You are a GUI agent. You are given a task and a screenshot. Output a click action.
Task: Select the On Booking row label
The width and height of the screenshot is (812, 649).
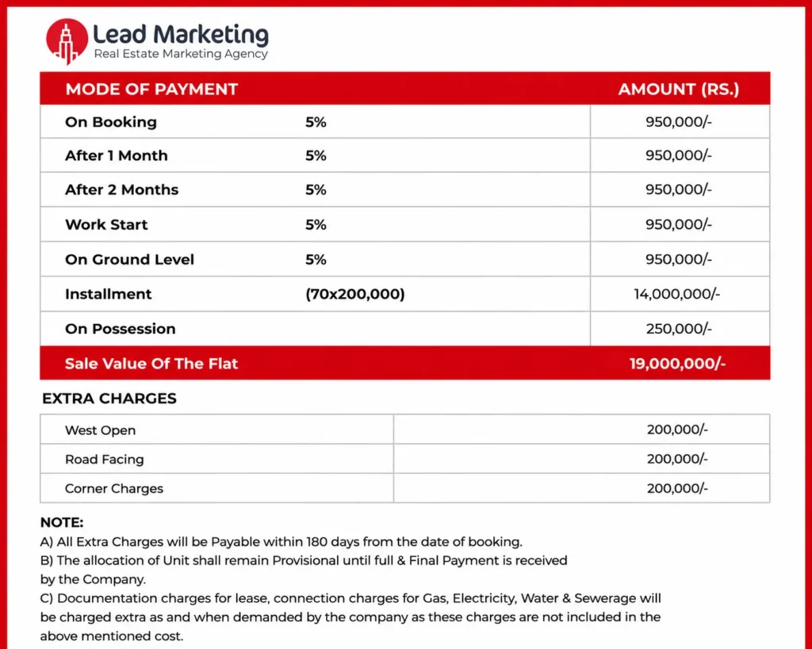(x=111, y=122)
